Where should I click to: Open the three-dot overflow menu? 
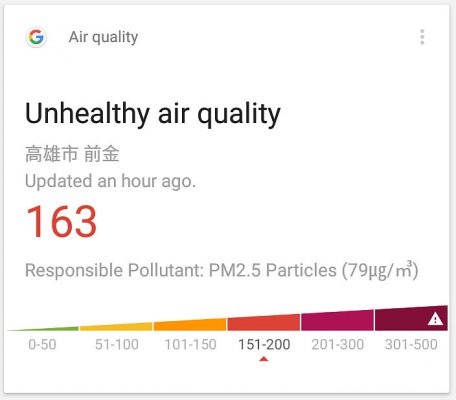coord(422,37)
